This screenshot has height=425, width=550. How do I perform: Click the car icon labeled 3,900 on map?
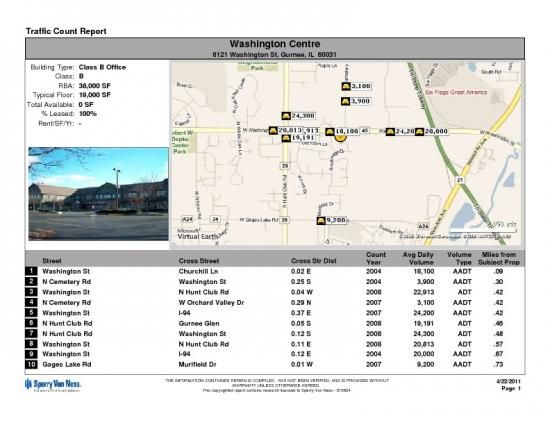click(346, 101)
